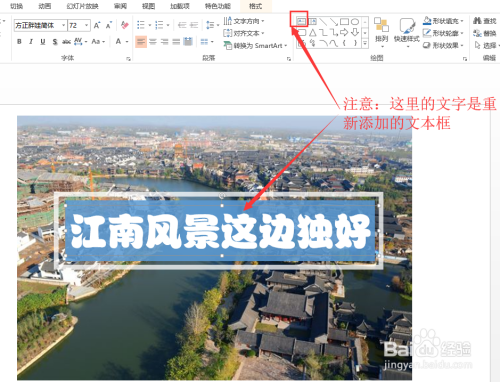Screen dimensions: 500x382
Task: Open the 动画 animations tab
Action: [x=45, y=6]
